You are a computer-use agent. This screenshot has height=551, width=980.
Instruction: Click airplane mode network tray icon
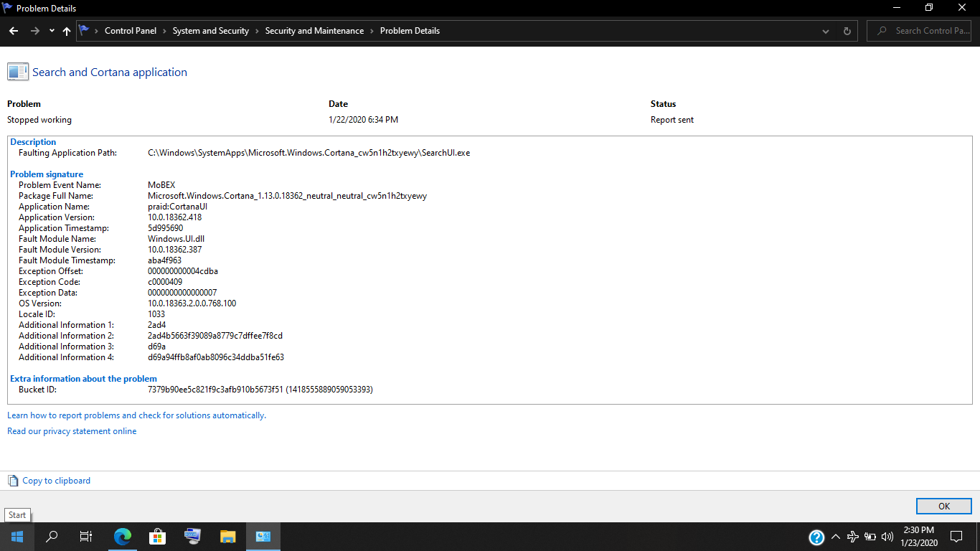click(853, 536)
